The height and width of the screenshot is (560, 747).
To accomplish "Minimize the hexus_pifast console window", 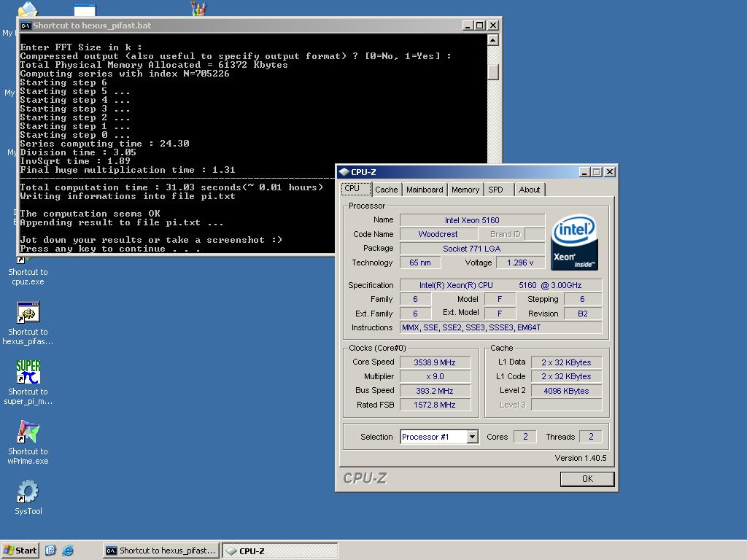I will pos(468,26).
